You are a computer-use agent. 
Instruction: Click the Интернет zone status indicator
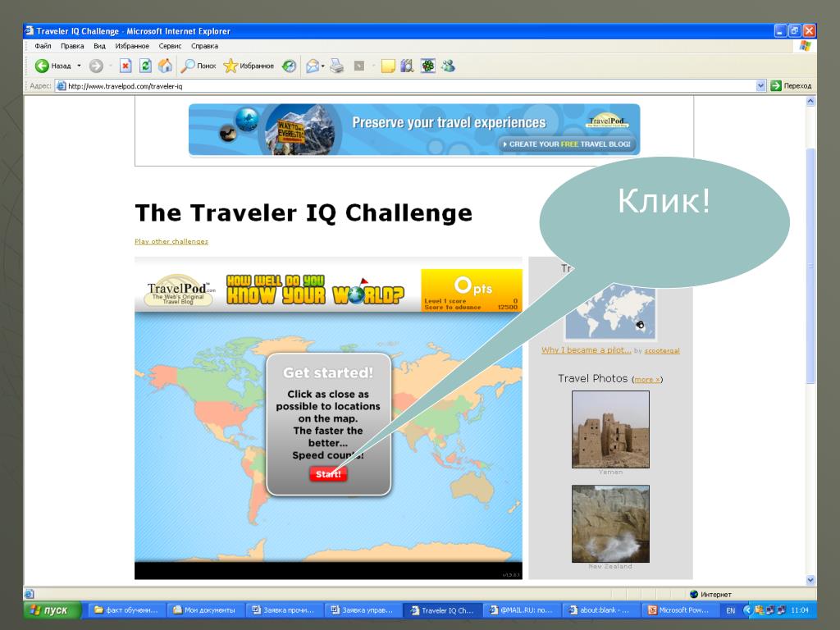point(711,594)
